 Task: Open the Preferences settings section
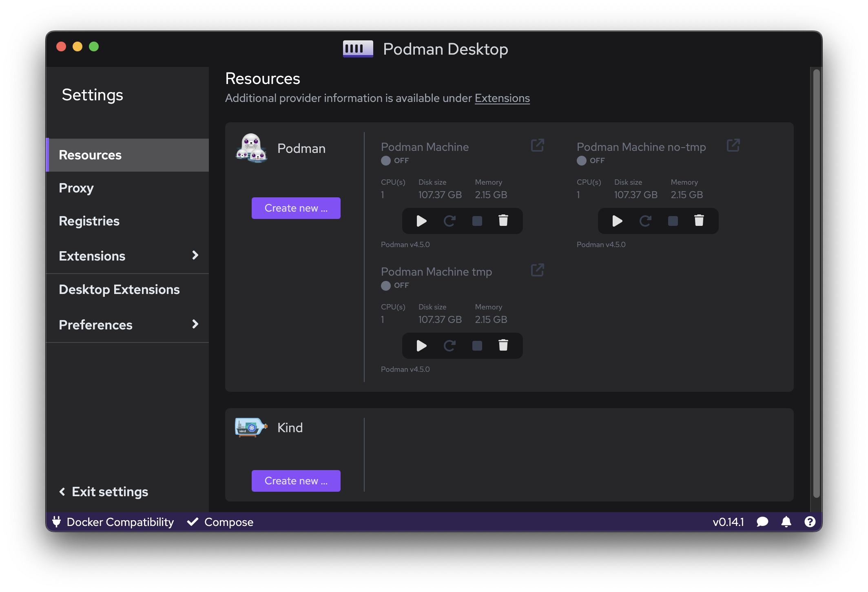click(x=128, y=325)
